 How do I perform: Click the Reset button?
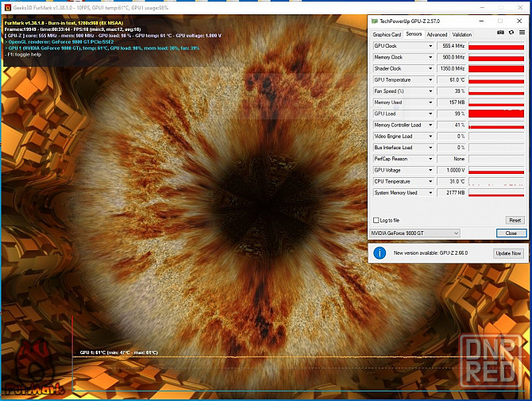pyautogui.click(x=515, y=220)
